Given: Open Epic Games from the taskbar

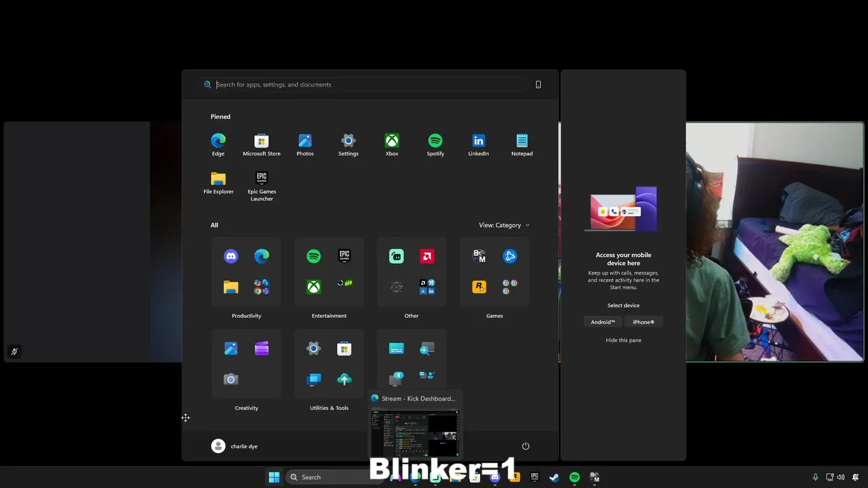Looking at the screenshot, I should point(534,477).
